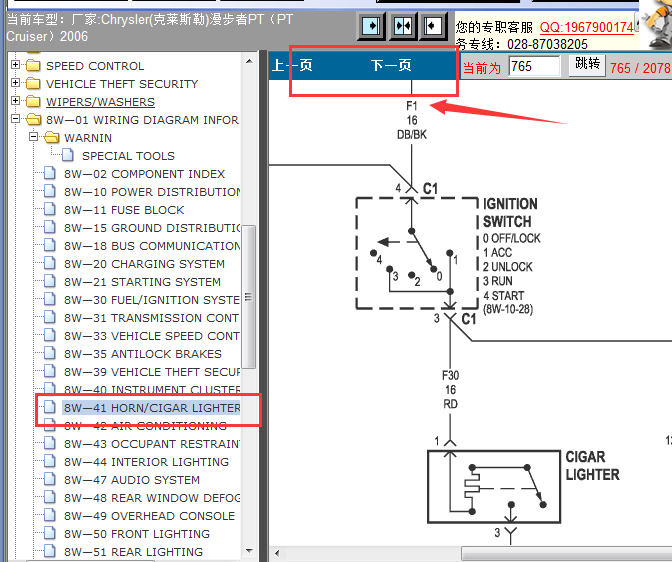
Task: Expand the SPEED CONTROL tree node
Action: pyautogui.click(x=15, y=65)
